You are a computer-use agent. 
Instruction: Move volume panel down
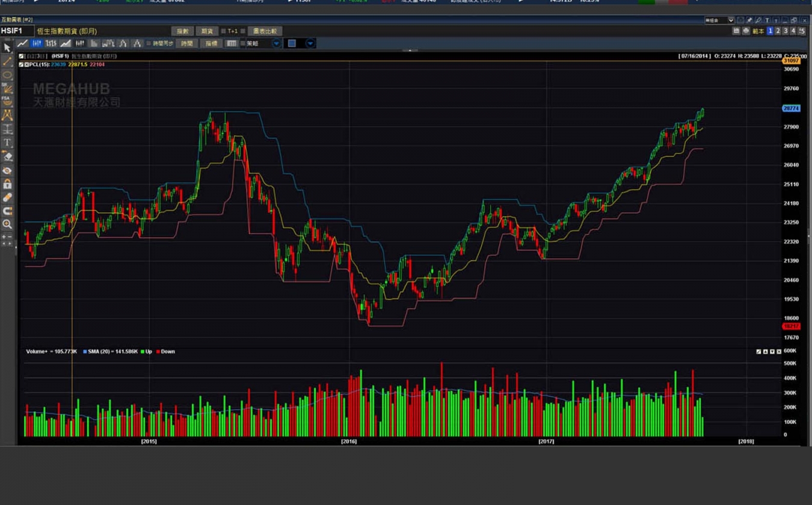(772, 352)
